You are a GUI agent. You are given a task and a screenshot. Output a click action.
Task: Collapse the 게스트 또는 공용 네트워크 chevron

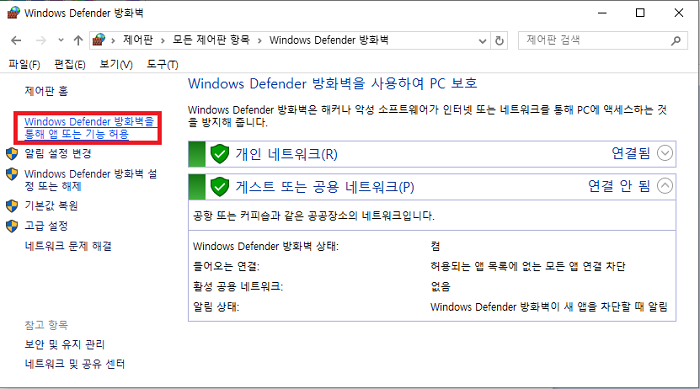(665, 186)
